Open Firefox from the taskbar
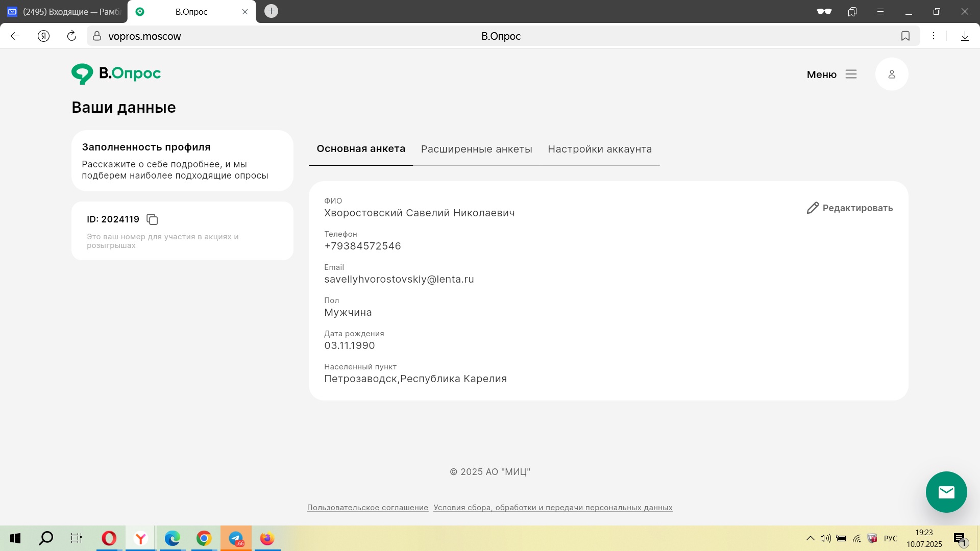The height and width of the screenshot is (551, 980). (x=267, y=538)
